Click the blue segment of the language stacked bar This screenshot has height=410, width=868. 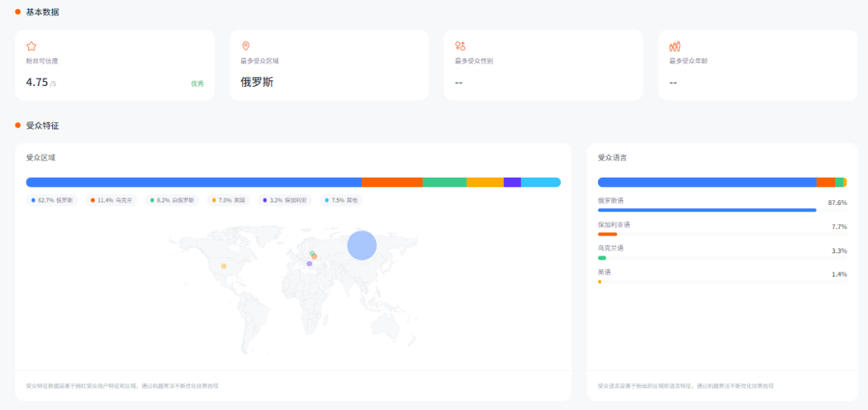point(707,182)
